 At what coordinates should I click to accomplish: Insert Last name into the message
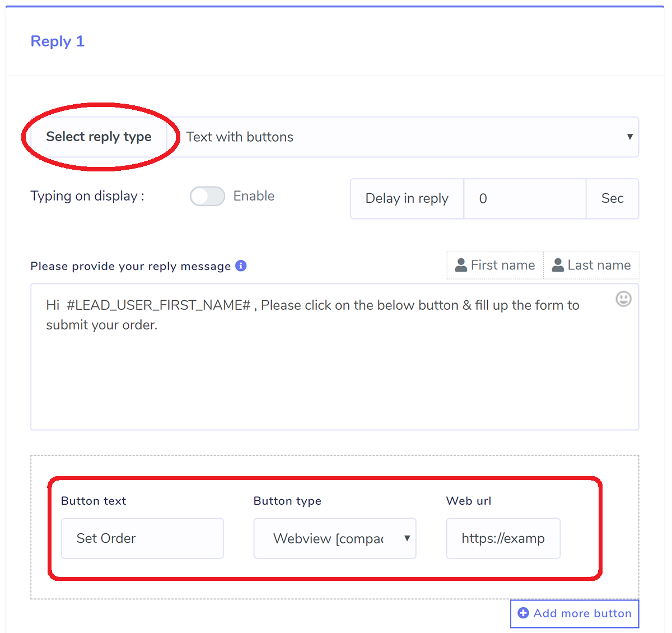(591, 264)
